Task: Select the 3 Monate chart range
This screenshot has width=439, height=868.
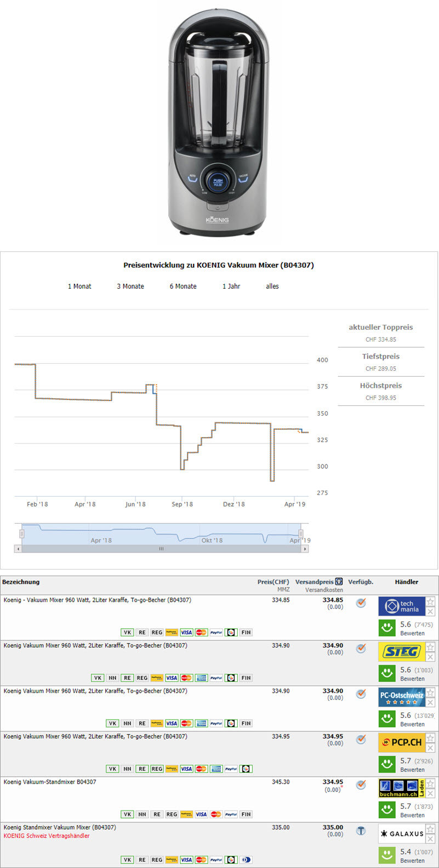Action: click(x=130, y=286)
